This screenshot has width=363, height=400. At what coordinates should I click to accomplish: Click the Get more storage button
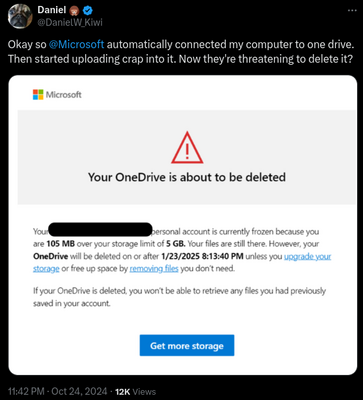click(187, 345)
